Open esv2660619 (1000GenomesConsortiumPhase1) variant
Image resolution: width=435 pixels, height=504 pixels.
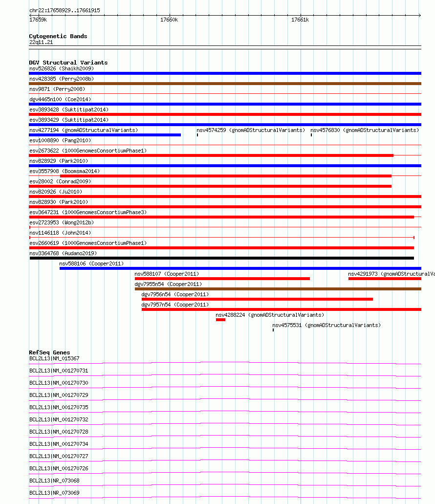coord(88,243)
